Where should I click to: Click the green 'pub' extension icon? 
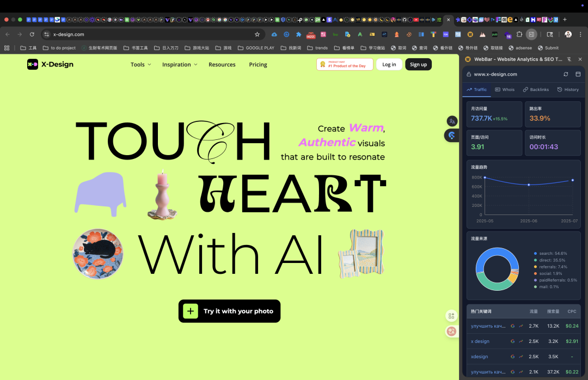tap(494, 34)
